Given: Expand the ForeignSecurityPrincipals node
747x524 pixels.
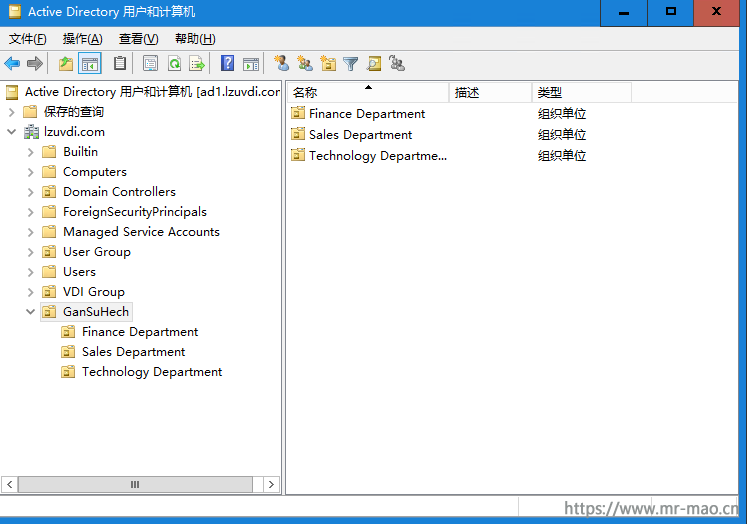Looking at the screenshot, I should 31,212.
